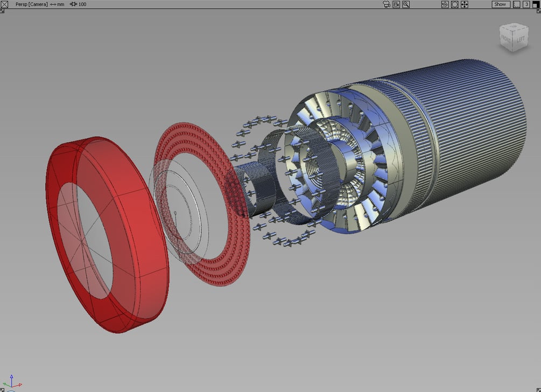This screenshot has width=541, height=392.
Task: Click the top-right viewport resize corner
Action: [539, 11]
